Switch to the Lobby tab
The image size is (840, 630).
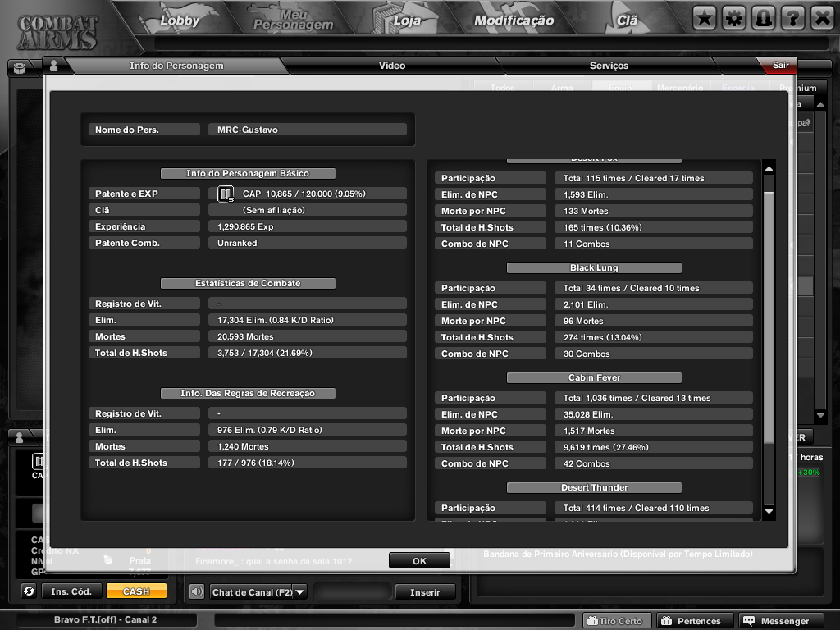click(x=180, y=21)
